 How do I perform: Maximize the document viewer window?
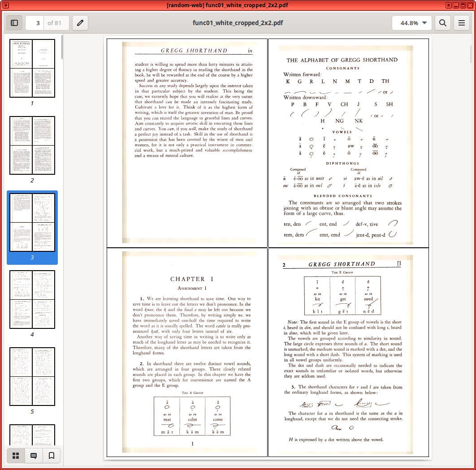(463, 5)
